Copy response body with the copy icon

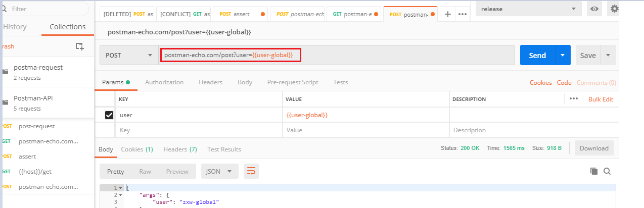pos(594,171)
